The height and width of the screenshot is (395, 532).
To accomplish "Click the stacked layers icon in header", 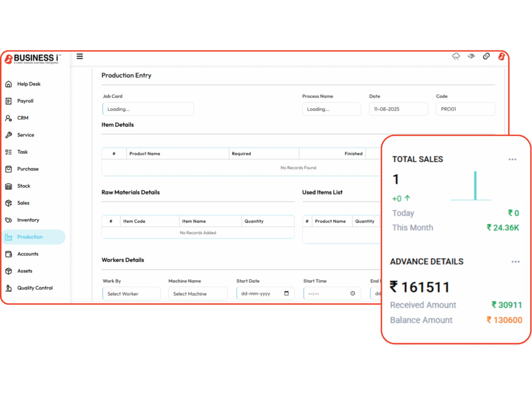I will 471,56.
